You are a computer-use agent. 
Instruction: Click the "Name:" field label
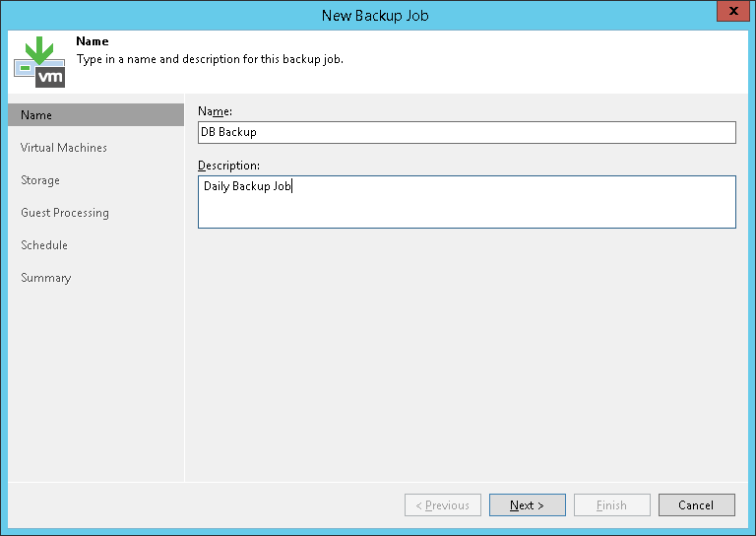pyautogui.click(x=215, y=111)
